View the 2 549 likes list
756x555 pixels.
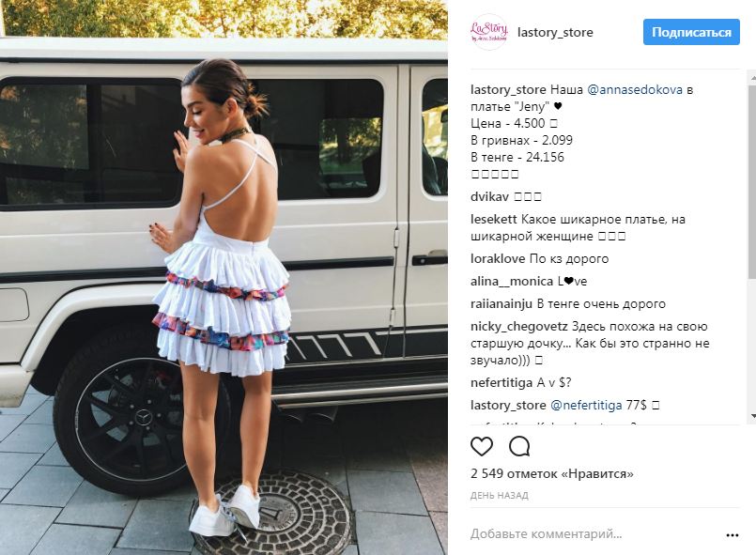click(551, 473)
